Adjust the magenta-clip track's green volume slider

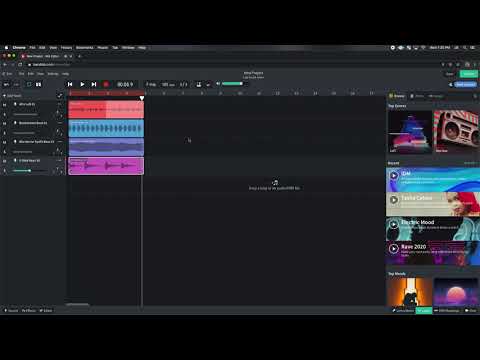29,170
